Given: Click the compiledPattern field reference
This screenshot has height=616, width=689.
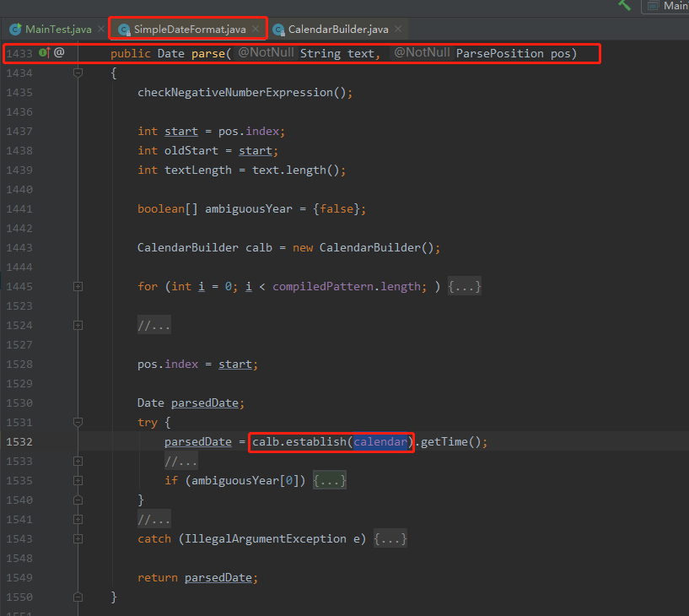Looking at the screenshot, I should 323,287.
